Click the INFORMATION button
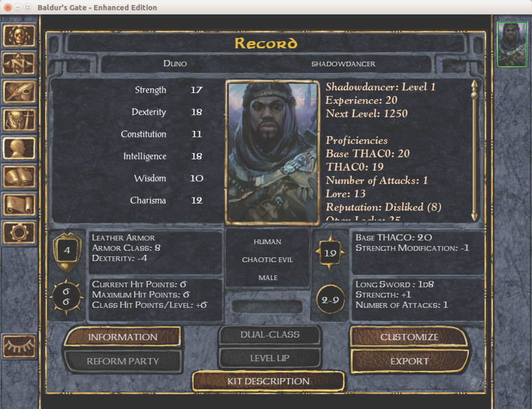This screenshot has width=532, height=409. click(123, 337)
